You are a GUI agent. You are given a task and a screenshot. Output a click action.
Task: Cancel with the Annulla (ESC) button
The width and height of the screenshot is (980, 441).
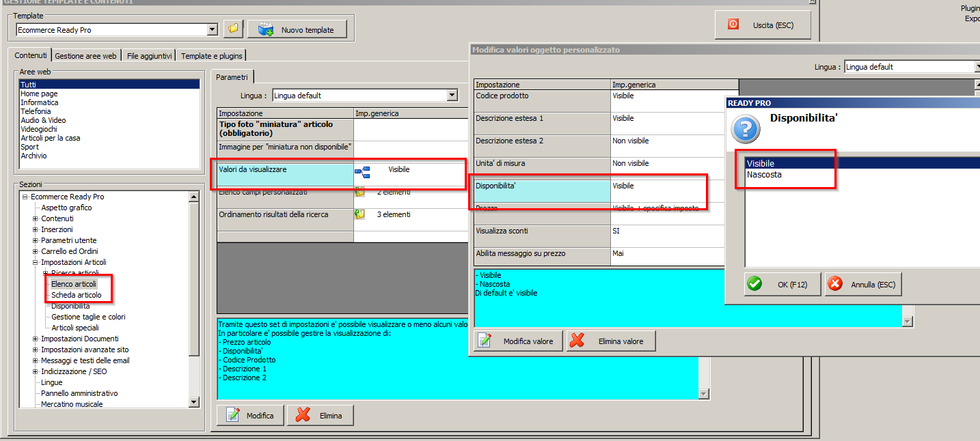(x=864, y=284)
